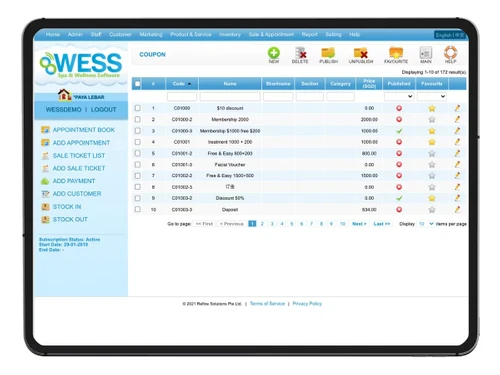The height and width of the screenshot is (375, 500).
Task: Open the items per page dropdown
Action: pyautogui.click(x=426, y=224)
